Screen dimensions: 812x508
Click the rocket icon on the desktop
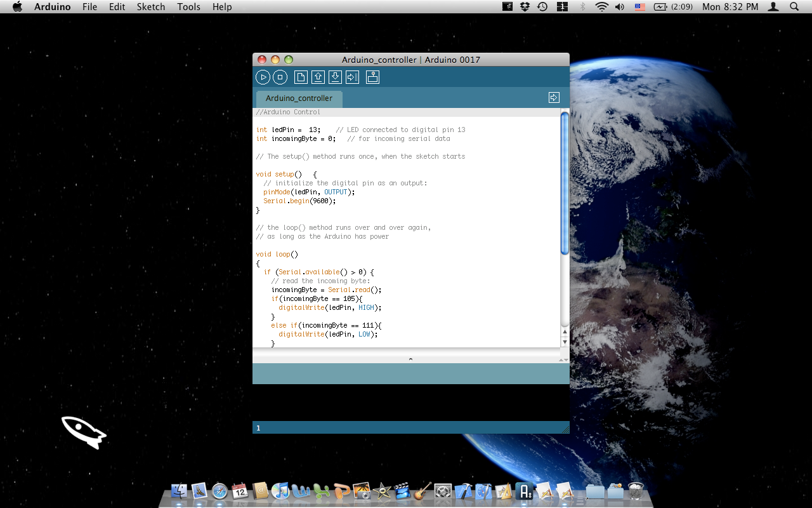[x=84, y=432]
